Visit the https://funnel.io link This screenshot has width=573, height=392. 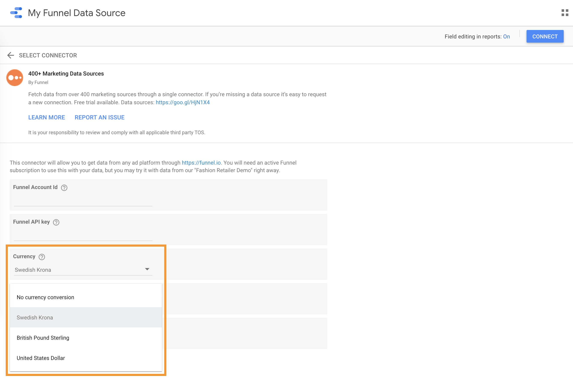(201, 163)
